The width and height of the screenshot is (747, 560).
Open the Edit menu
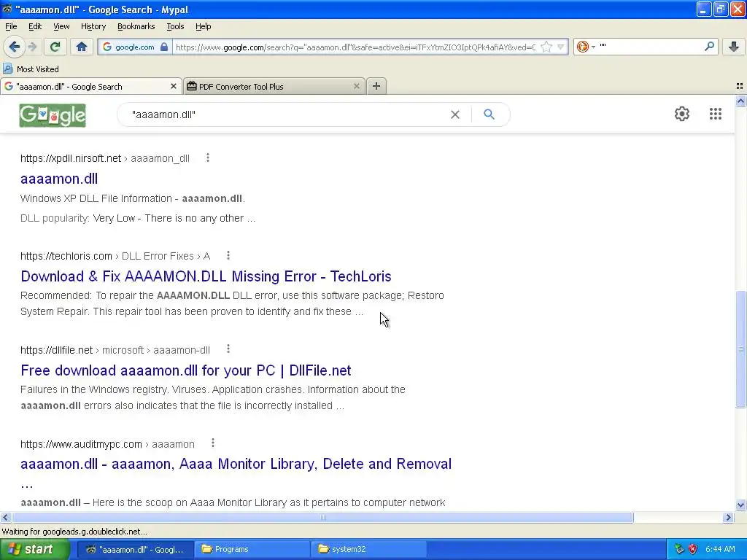pyautogui.click(x=35, y=26)
